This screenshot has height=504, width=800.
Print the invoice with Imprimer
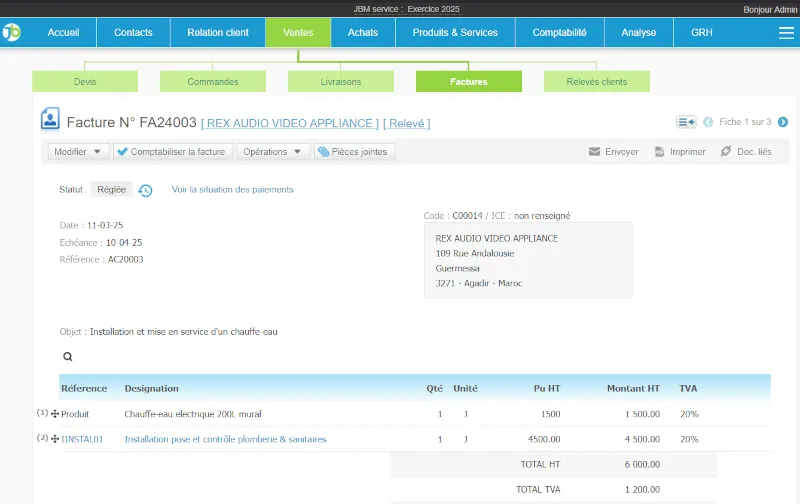680,152
